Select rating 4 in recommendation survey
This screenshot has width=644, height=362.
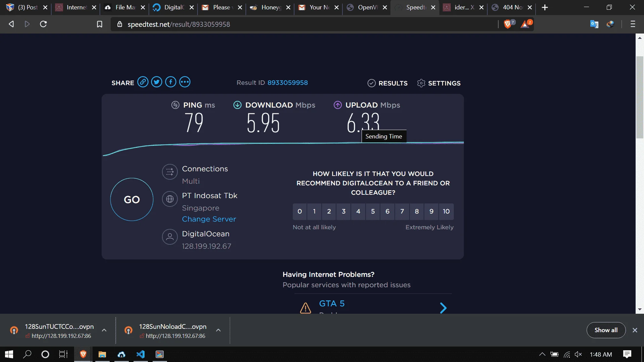(x=358, y=212)
